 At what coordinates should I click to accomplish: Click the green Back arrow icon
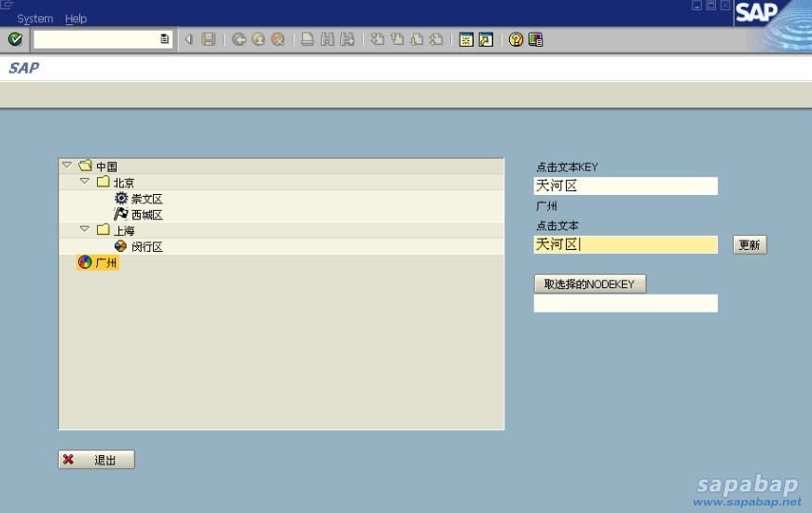239,39
